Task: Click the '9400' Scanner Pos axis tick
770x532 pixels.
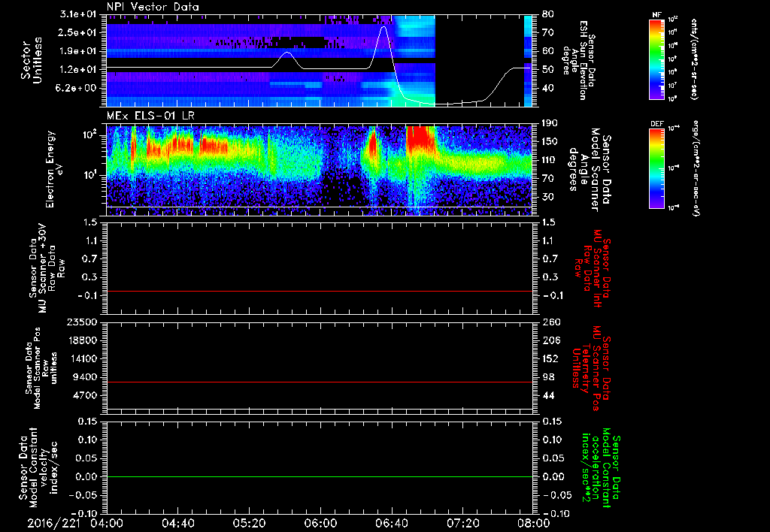Action: 84,377
